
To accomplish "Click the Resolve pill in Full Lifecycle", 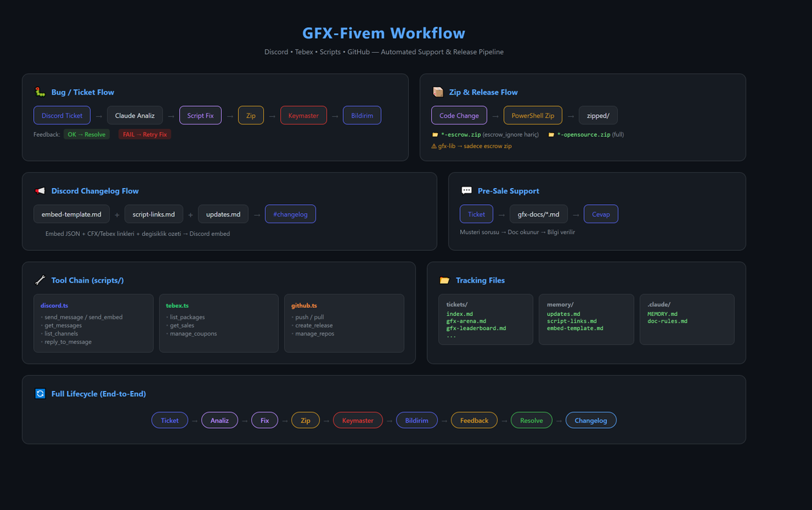I will (531, 420).
